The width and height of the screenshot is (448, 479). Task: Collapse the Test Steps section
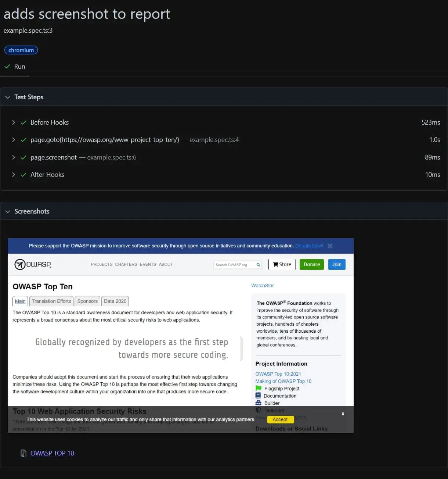(8, 97)
